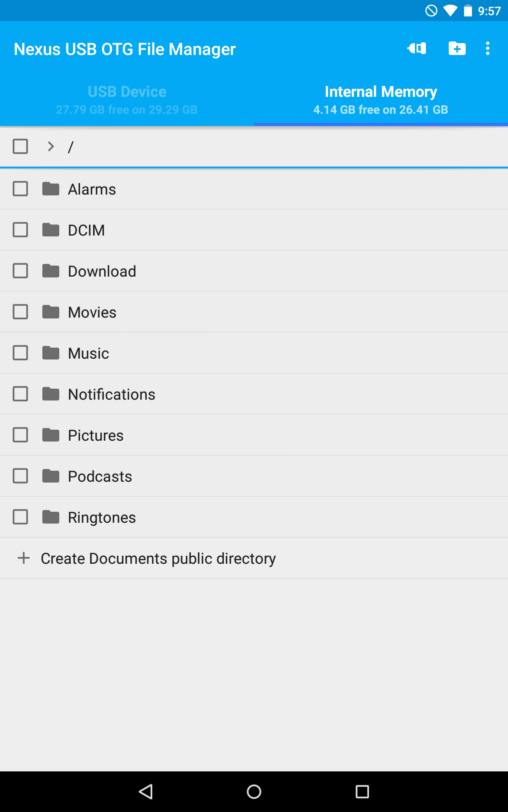This screenshot has width=508, height=812.
Task: Tick the Pictures folder checkbox
Action: point(20,435)
